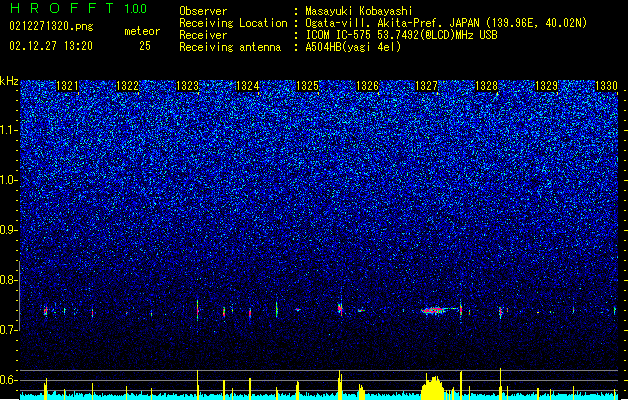This screenshot has height=400, width=629.
Task: Click the 0.8 frequency axis label
Action: [9, 280]
